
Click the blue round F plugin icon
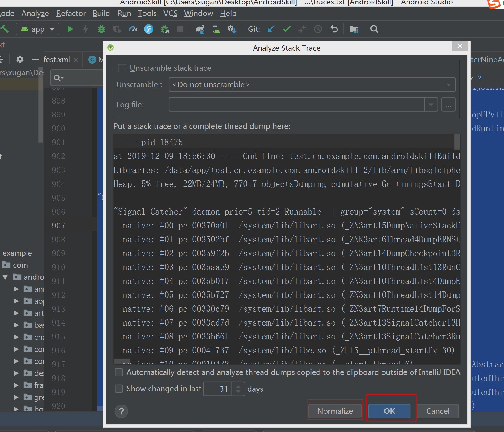click(x=149, y=29)
